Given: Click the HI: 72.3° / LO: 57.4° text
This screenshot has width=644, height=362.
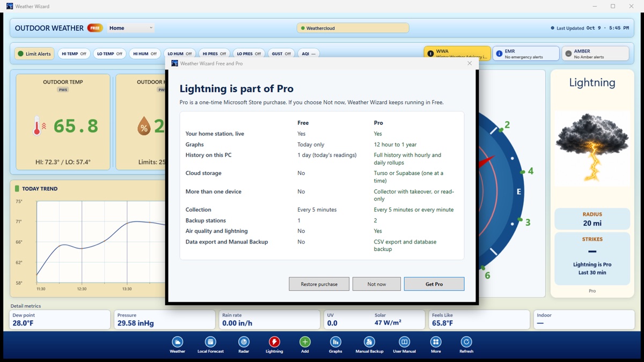Looking at the screenshot, I should click(x=63, y=162).
